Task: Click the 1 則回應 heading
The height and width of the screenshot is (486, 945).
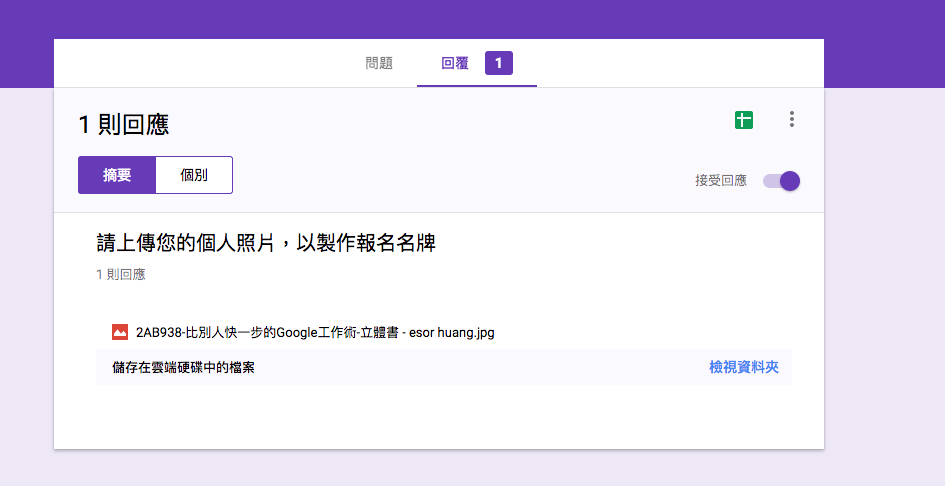Action: coord(124,125)
